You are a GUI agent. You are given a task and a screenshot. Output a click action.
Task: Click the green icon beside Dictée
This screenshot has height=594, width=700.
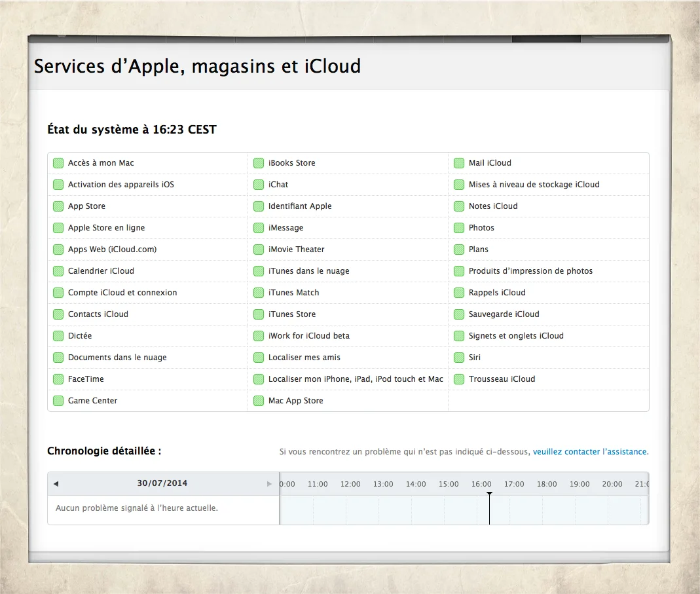coord(58,336)
